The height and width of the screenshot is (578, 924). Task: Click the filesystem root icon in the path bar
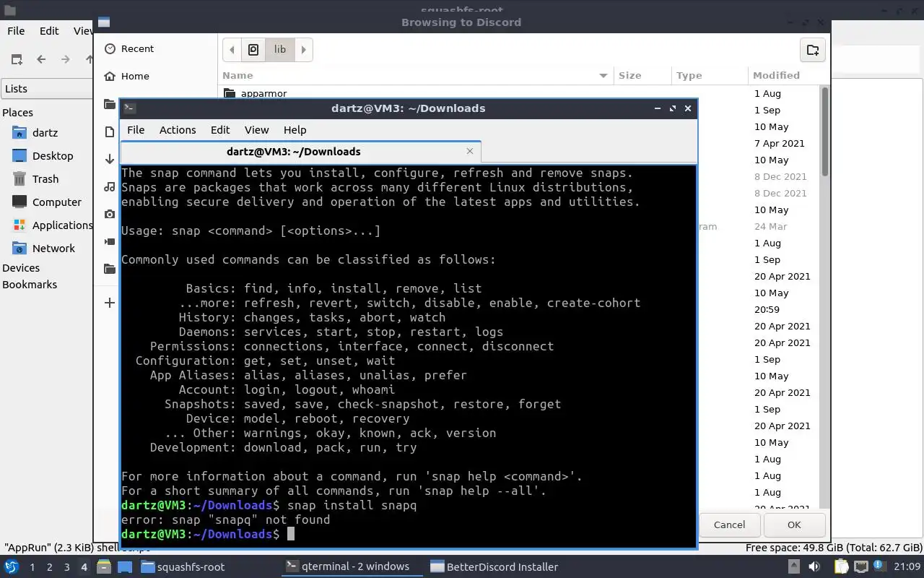[x=253, y=50]
